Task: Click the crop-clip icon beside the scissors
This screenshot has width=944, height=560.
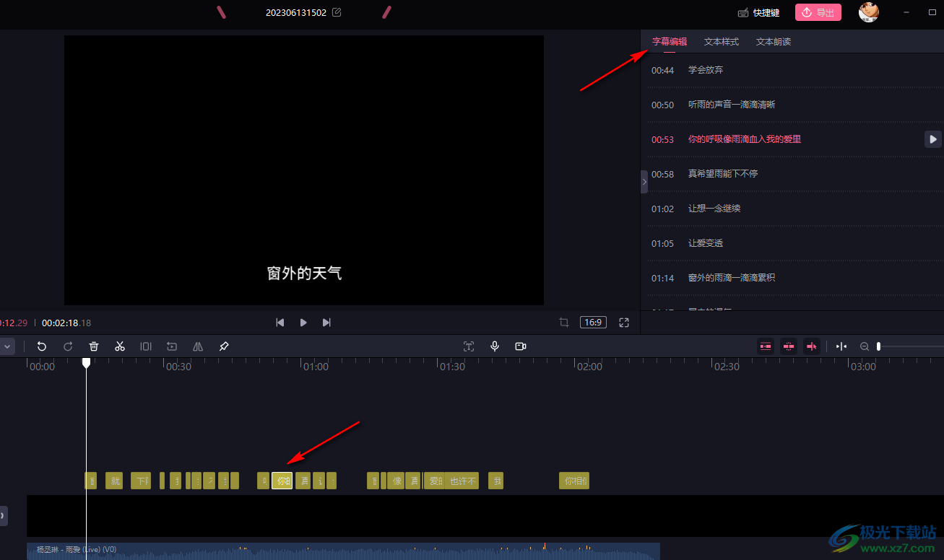Action: click(146, 346)
